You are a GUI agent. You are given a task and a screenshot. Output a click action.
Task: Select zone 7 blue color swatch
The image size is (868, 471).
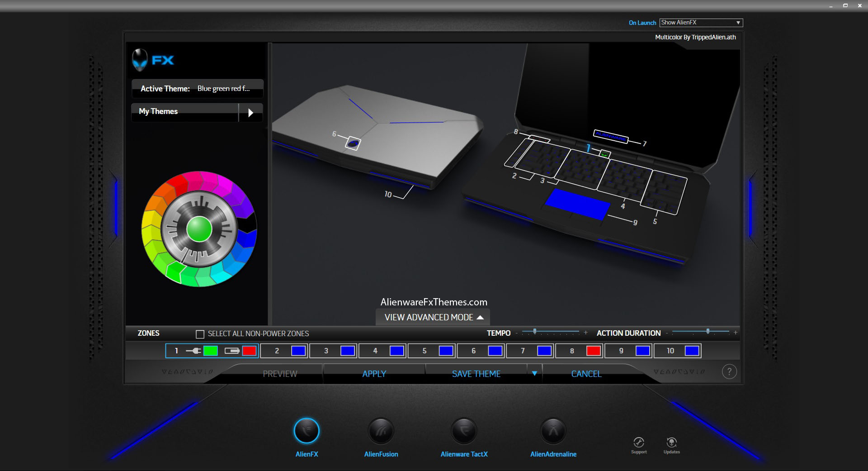click(544, 351)
